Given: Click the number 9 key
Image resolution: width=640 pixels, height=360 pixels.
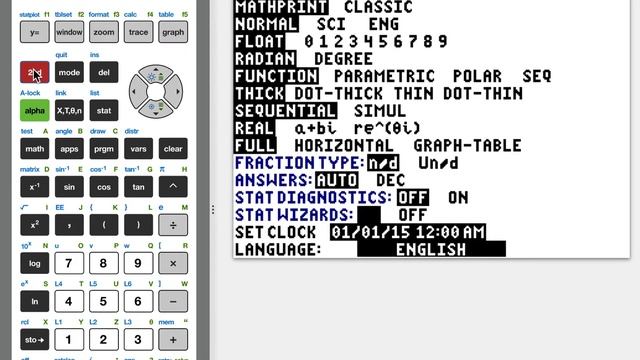Looking at the screenshot, I should pos(138,263).
